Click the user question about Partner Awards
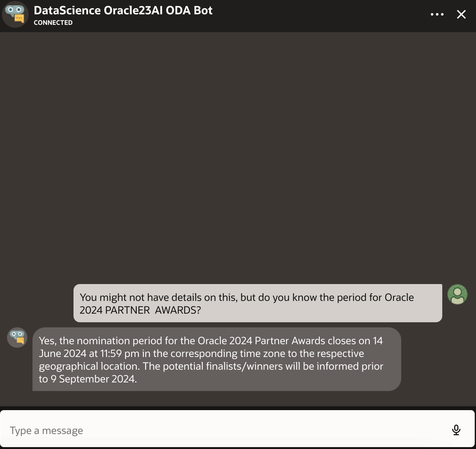Viewport: 476px width, 449px height. tap(258, 303)
